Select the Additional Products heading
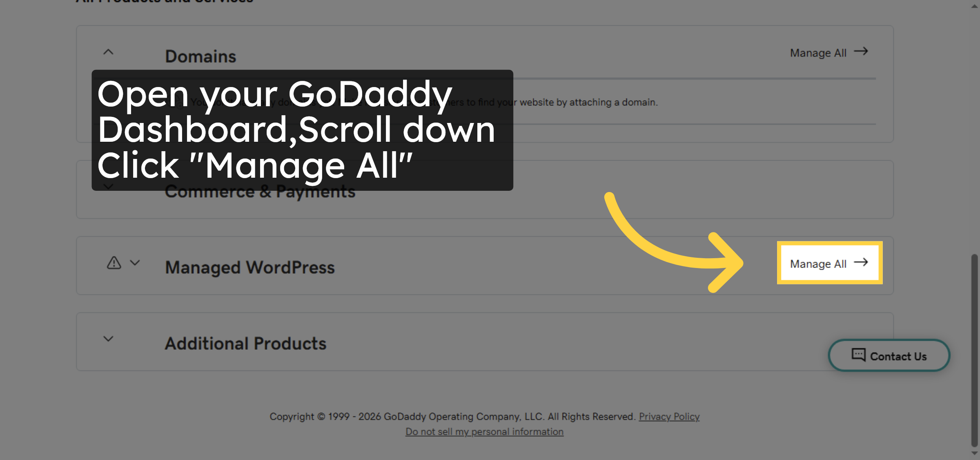This screenshot has height=460, width=980. (245, 344)
